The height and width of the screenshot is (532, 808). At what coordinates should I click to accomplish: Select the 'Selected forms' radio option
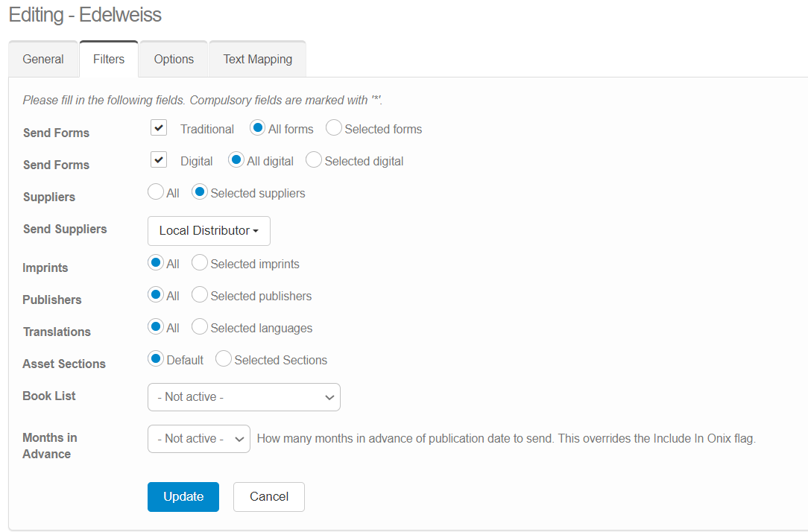tap(333, 127)
